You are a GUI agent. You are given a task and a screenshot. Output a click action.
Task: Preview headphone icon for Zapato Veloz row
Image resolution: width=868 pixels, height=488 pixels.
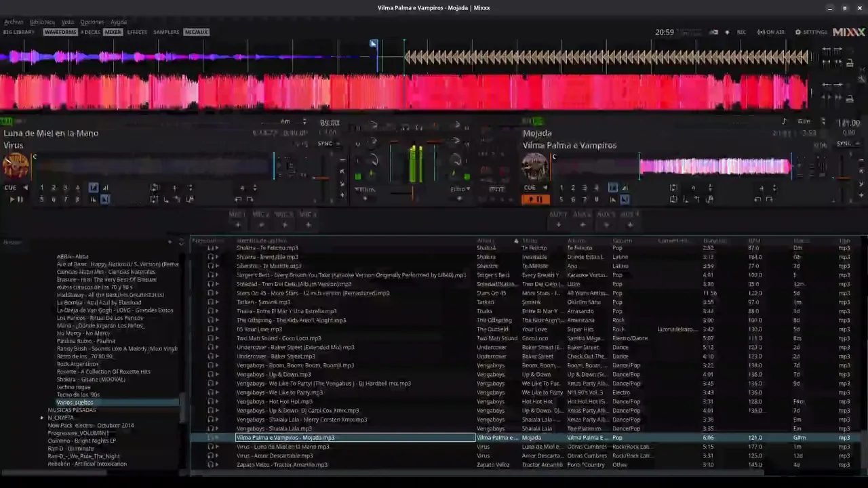(210, 465)
